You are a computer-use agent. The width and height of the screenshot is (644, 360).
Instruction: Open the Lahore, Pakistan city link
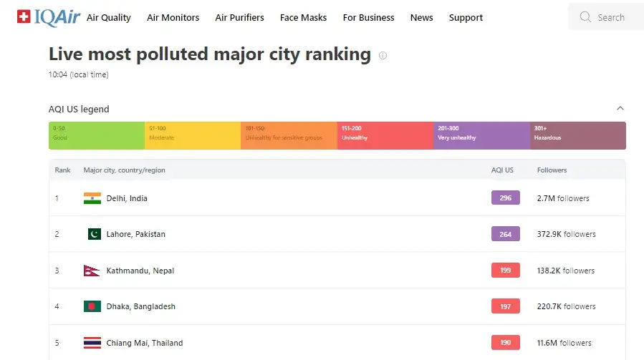pyautogui.click(x=135, y=234)
